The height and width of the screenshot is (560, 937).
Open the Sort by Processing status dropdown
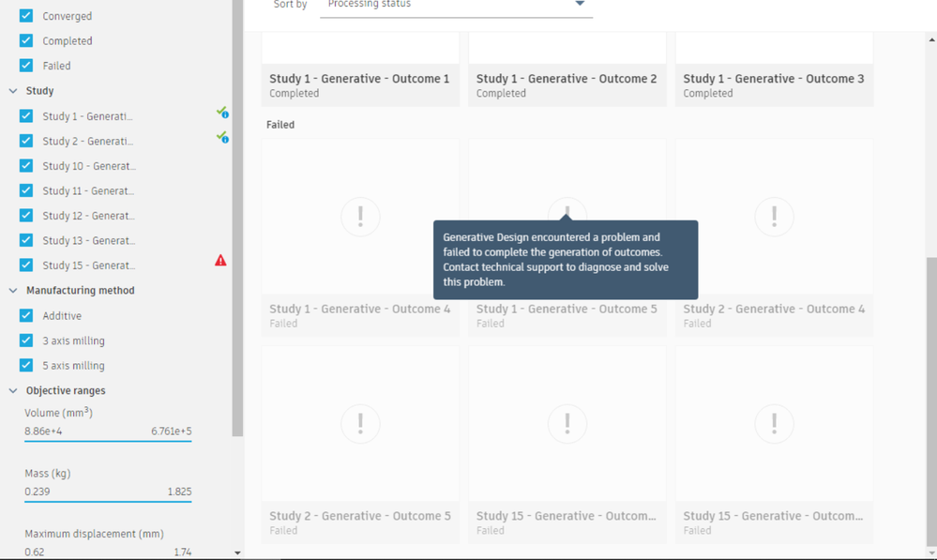point(456,6)
